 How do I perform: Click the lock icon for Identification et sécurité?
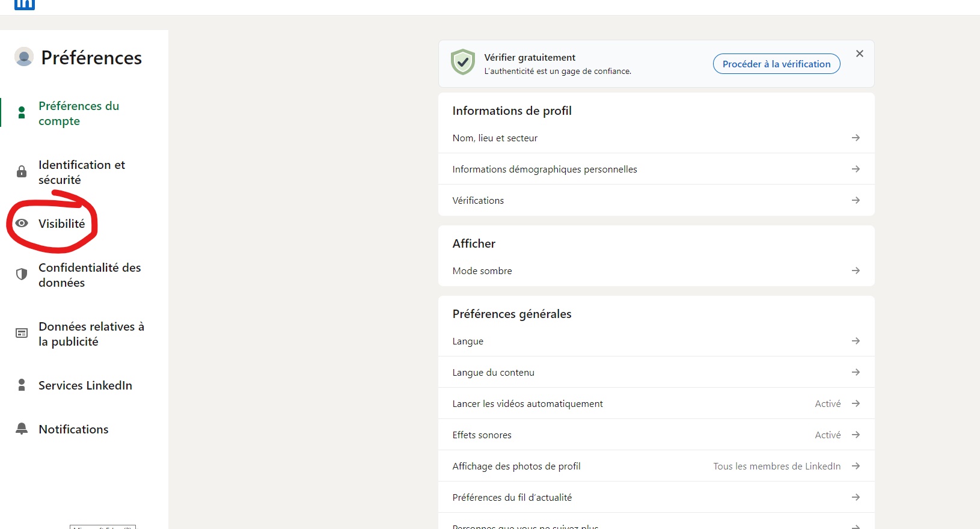(x=22, y=172)
